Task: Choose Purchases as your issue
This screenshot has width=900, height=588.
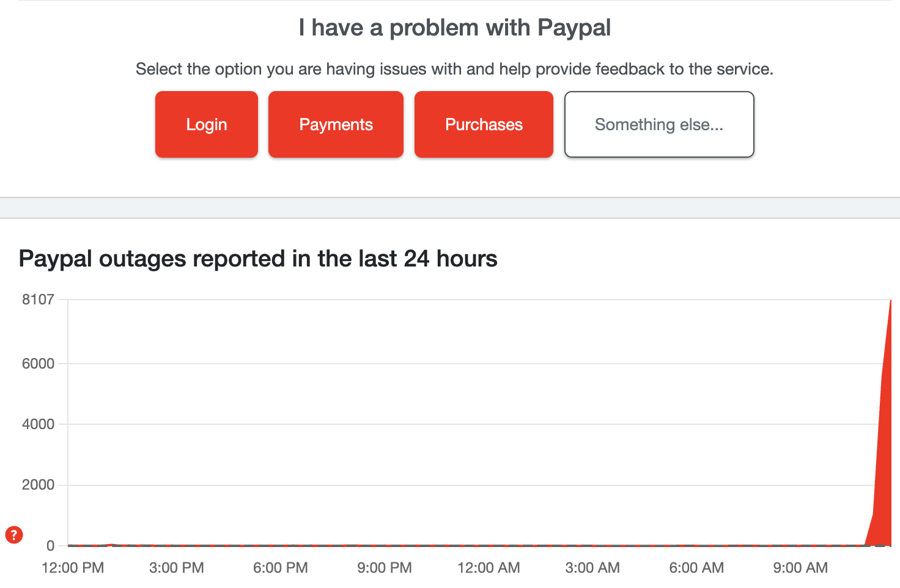Action: [483, 124]
